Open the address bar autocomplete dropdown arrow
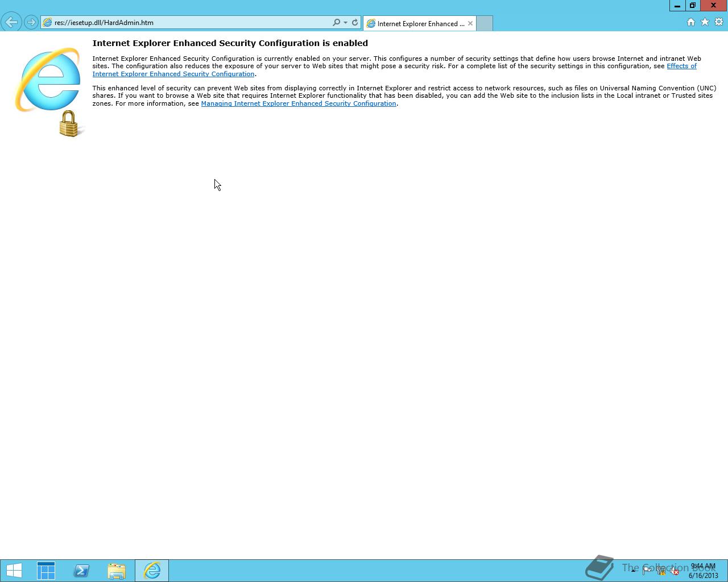The height and width of the screenshot is (582, 728). (x=345, y=23)
